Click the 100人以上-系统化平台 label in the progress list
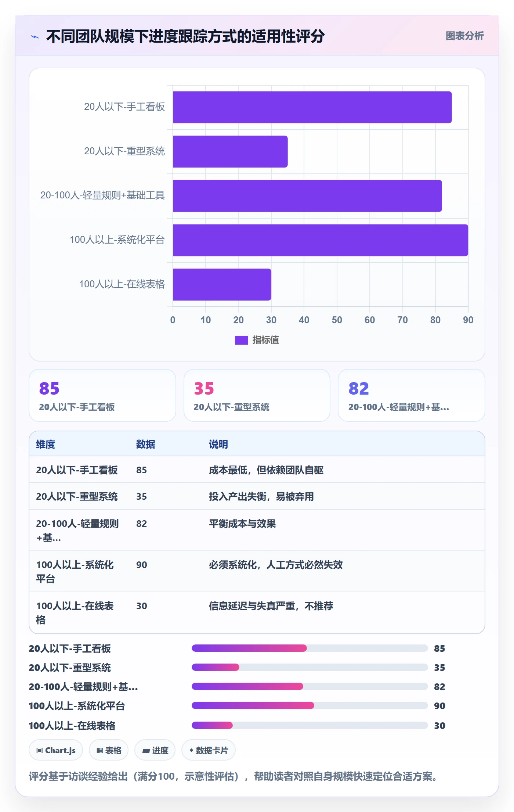The width and height of the screenshot is (514, 812). (x=77, y=706)
